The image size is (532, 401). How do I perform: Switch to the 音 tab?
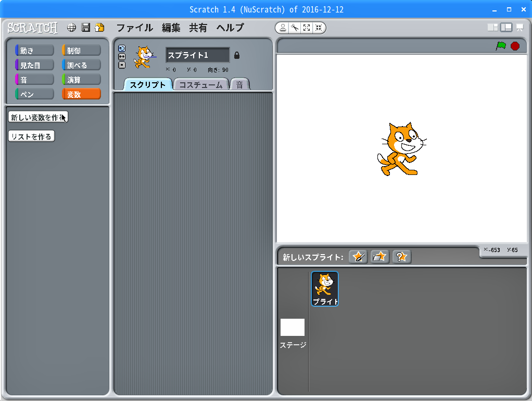click(x=239, y=84)
